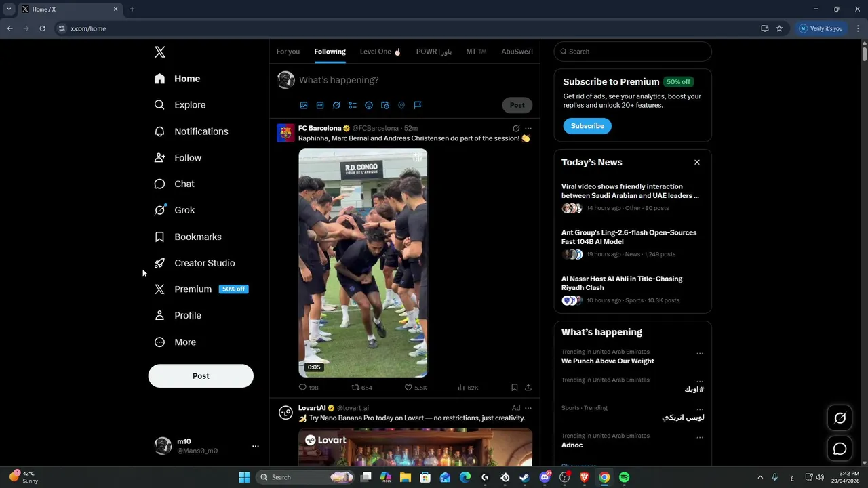Open the Premium 50% off sidebar item
This screenshot has width=868, height=488.
pyautogui.click(x=201, y=289)
